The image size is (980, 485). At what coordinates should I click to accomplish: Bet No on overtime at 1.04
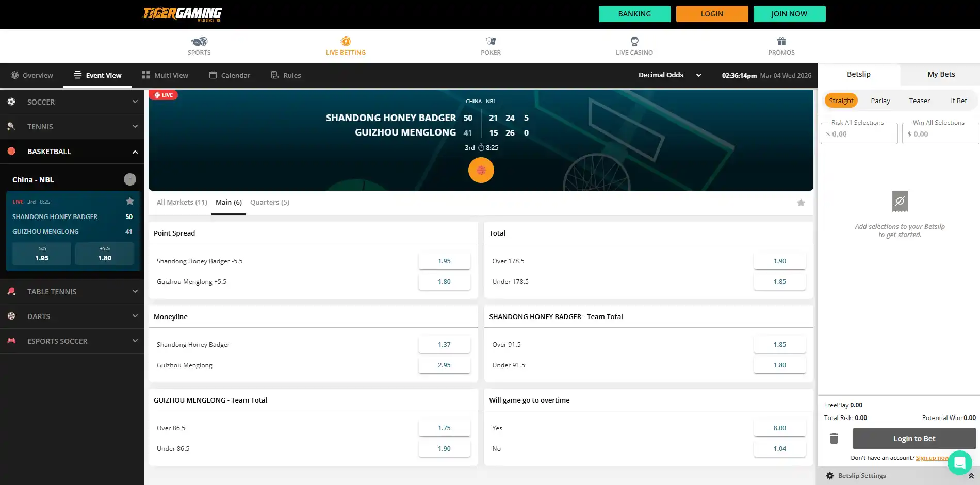point(779,448)
